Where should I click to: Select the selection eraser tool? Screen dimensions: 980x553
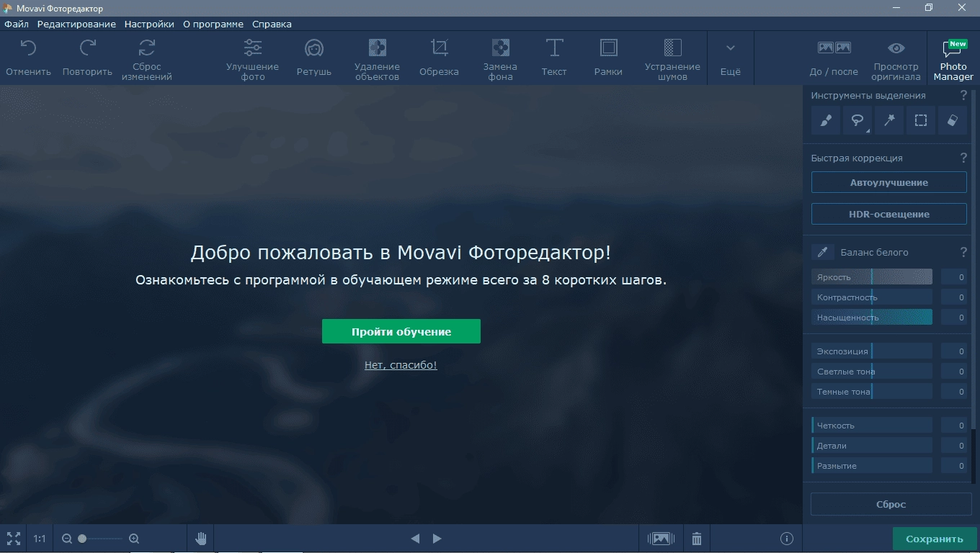pyautogui.click(x=952, y=120)
